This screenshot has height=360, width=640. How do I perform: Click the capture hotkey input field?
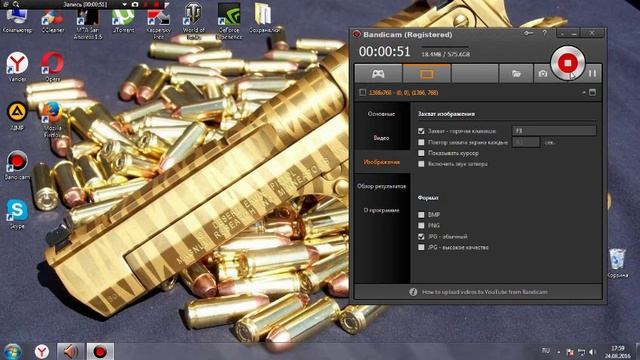pyautogui.click(x=554, y=131)
